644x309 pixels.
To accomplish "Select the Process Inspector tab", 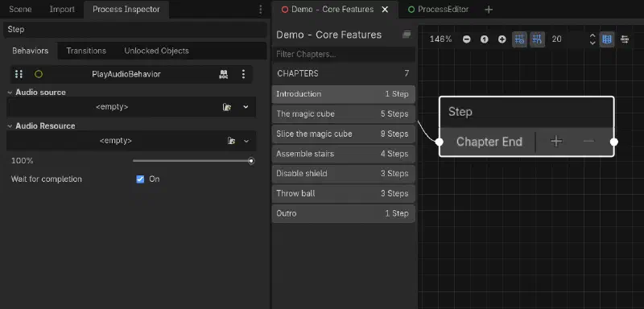I will [126, 9].
